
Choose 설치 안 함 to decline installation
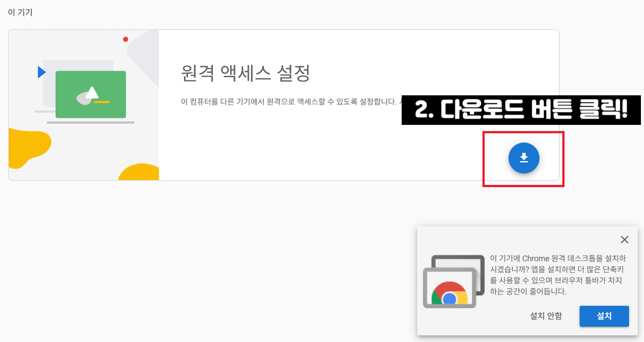[546, 316]
